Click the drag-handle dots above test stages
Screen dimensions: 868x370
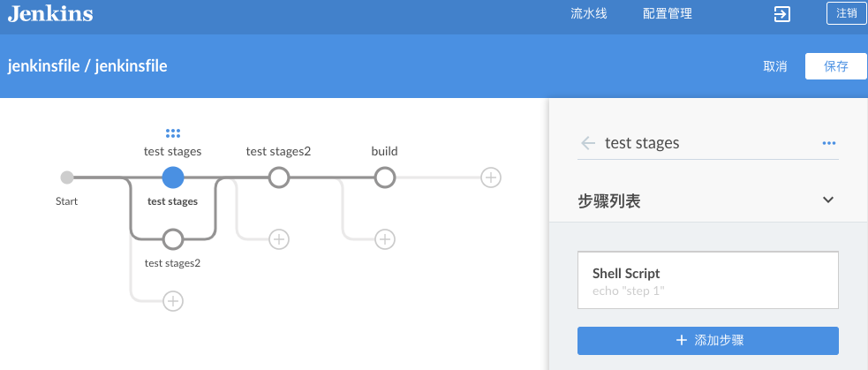tap(173, 133)
